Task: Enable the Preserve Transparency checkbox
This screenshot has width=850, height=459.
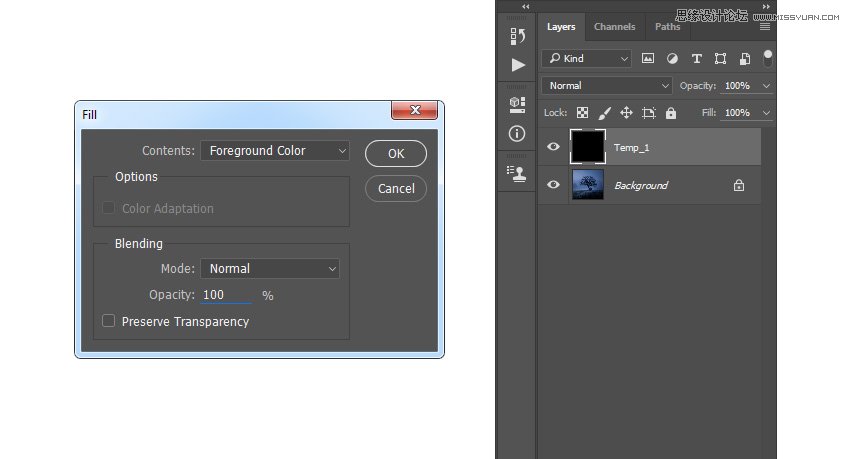Action: (x=109, y=321)
